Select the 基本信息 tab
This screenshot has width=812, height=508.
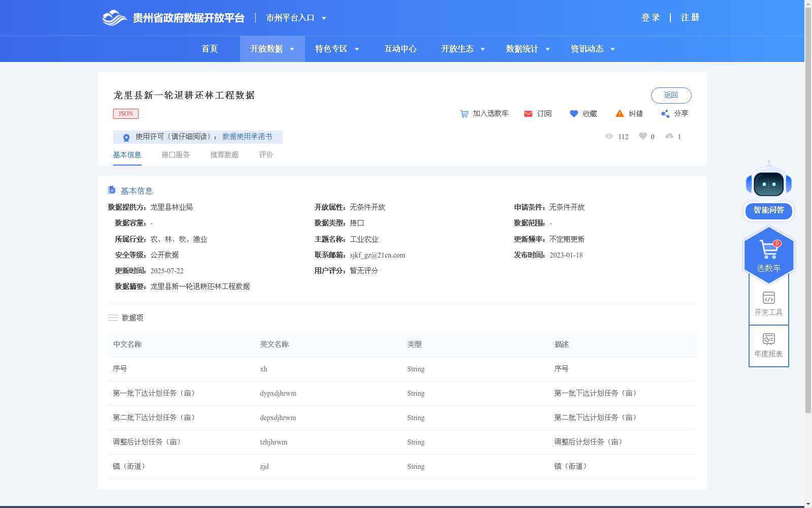[127, 155]
